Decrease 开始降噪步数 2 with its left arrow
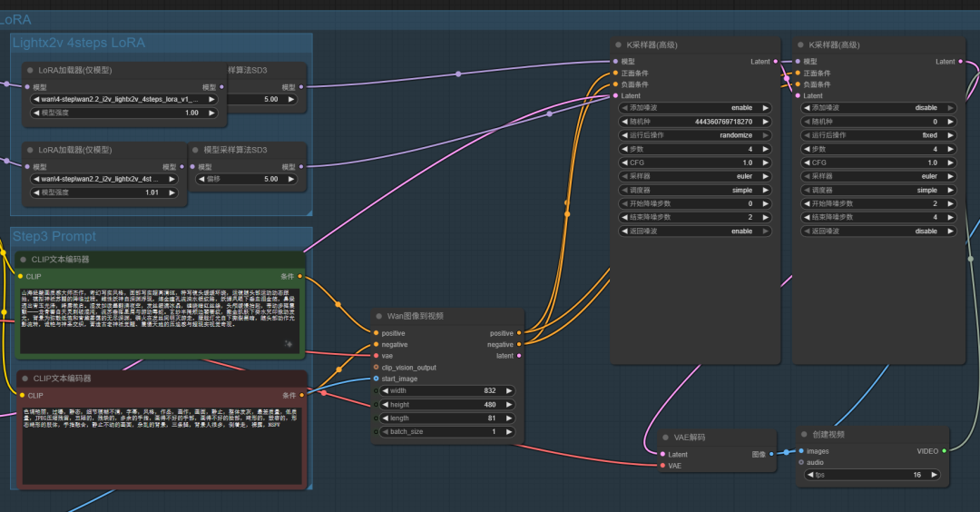Image resolution: width=980 pixels, height=512 pixels. (x=807, y=203)
